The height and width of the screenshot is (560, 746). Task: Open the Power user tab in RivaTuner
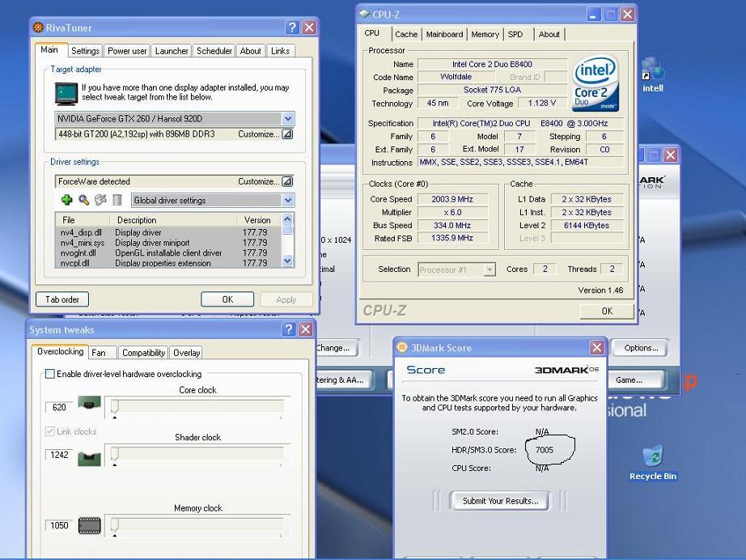coord(127,50)
